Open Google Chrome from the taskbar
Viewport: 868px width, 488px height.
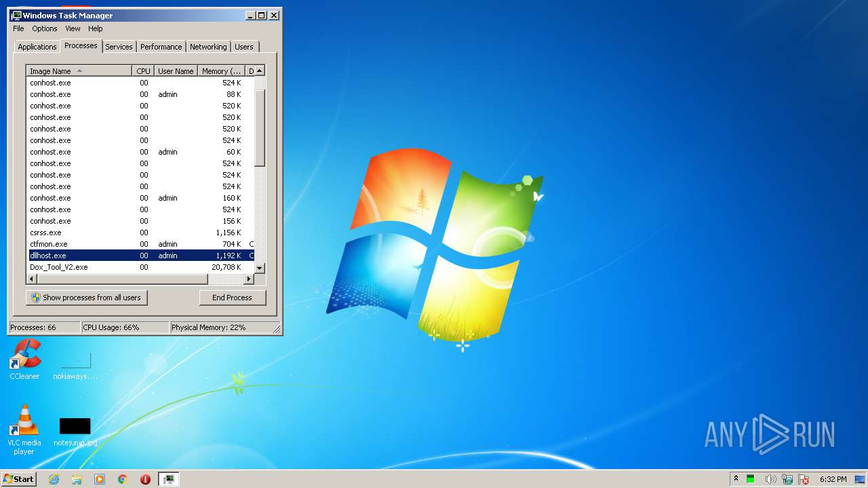click(122, 479)
